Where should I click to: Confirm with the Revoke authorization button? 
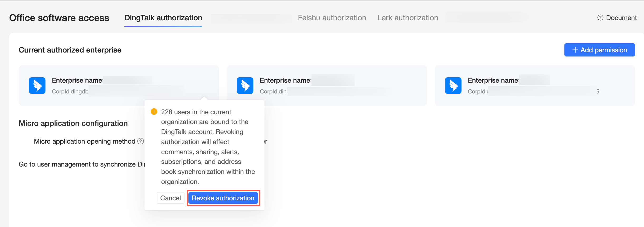pyautogui.click(x=223, y=198)
